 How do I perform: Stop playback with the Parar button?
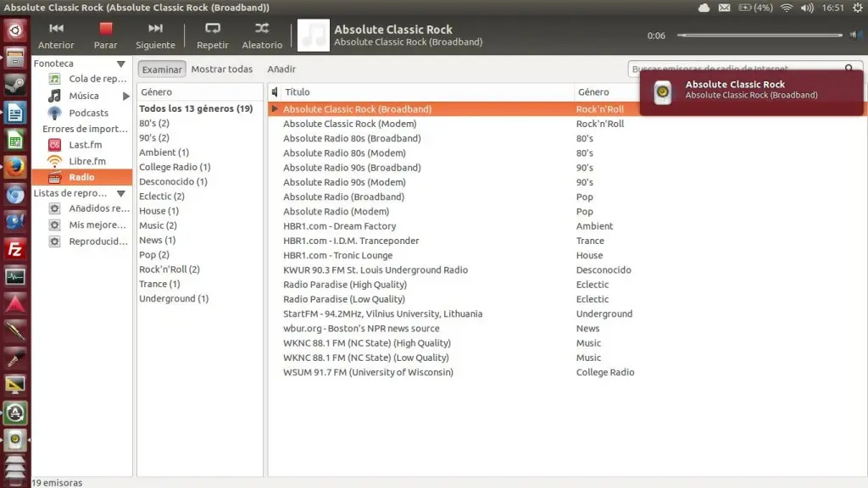105,36
